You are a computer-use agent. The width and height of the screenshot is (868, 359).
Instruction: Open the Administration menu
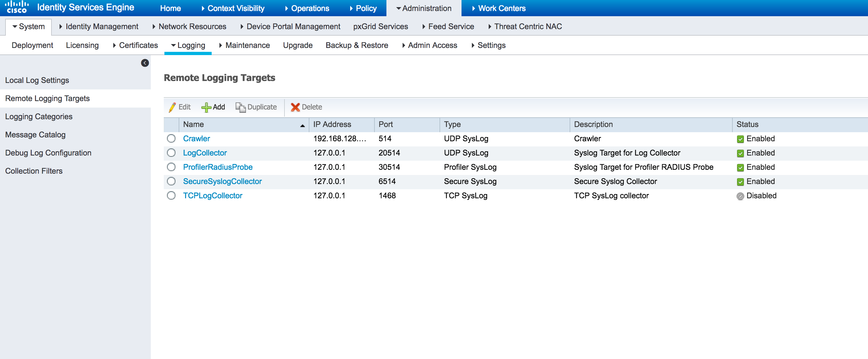click(426, 8)
